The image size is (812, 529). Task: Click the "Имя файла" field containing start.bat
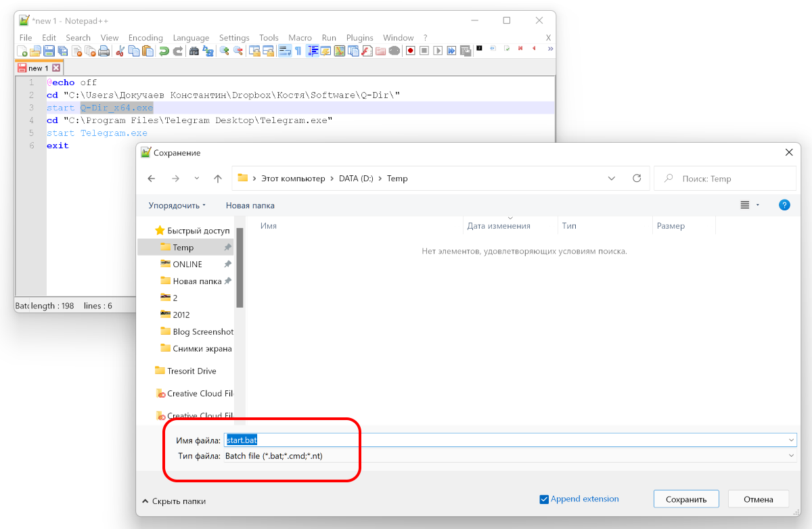point(511,440)
